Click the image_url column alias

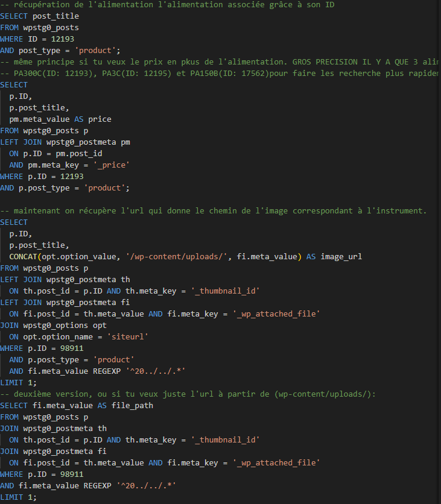341,257
